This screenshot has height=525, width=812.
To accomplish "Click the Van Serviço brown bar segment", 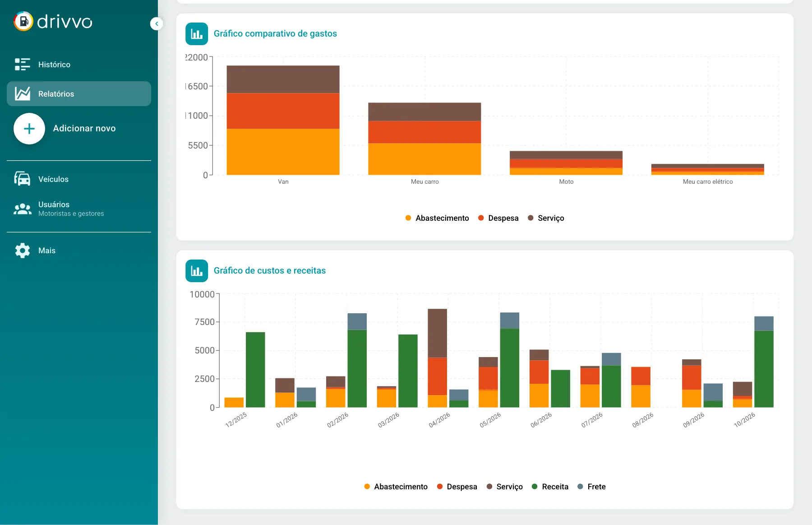I will coord(283,79).
